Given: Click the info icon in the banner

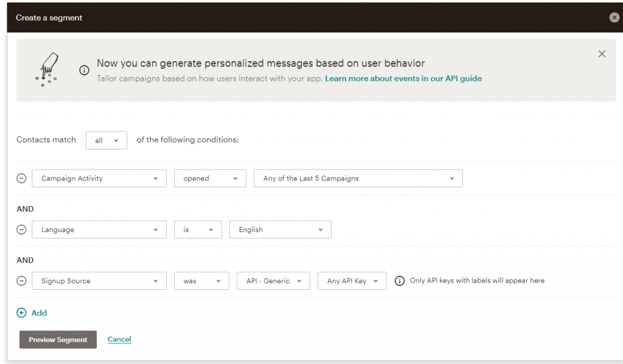Looking at the screenshot, I should [x=84, y=70].
